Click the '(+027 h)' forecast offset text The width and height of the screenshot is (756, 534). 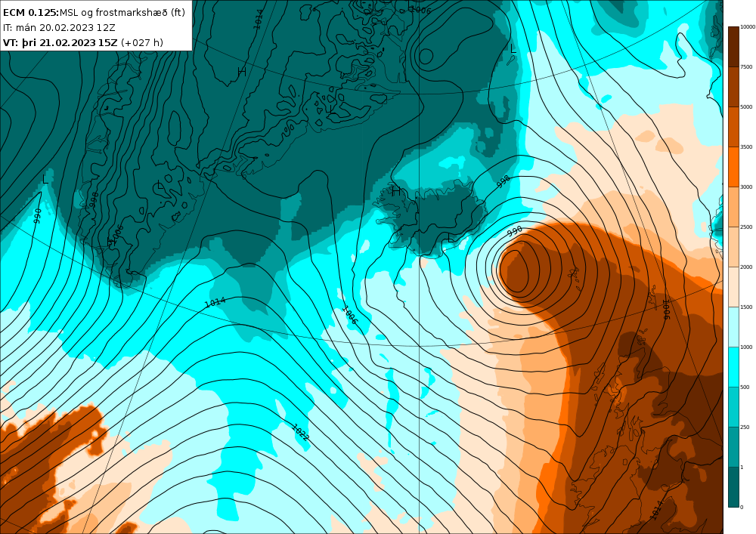click(142, 42)
